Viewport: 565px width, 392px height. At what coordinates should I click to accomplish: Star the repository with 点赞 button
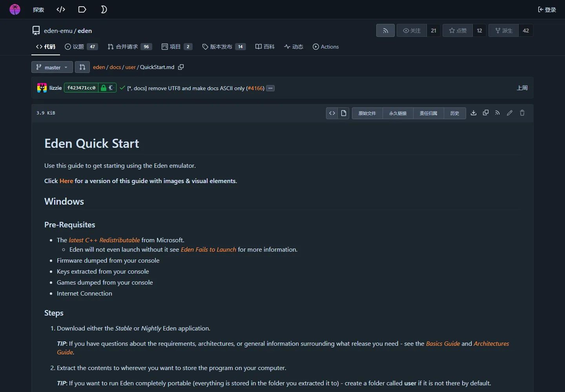click(457, 31)
